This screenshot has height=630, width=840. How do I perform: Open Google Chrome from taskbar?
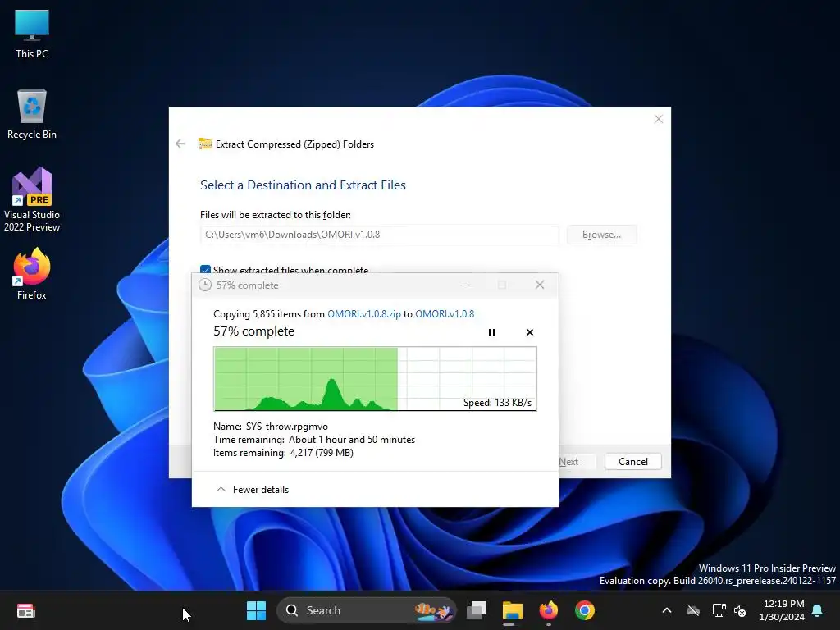tap(584, 610)
